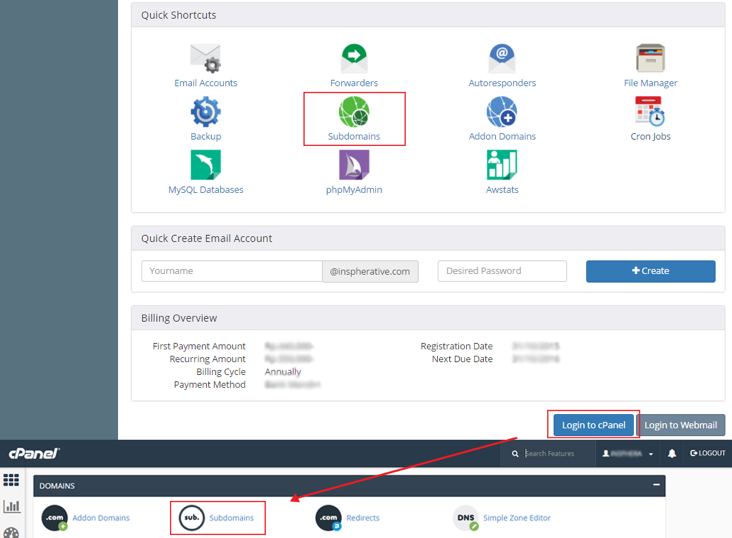
Task: Click the cPanel grid home sidebar icon
Action: point(11,480)
